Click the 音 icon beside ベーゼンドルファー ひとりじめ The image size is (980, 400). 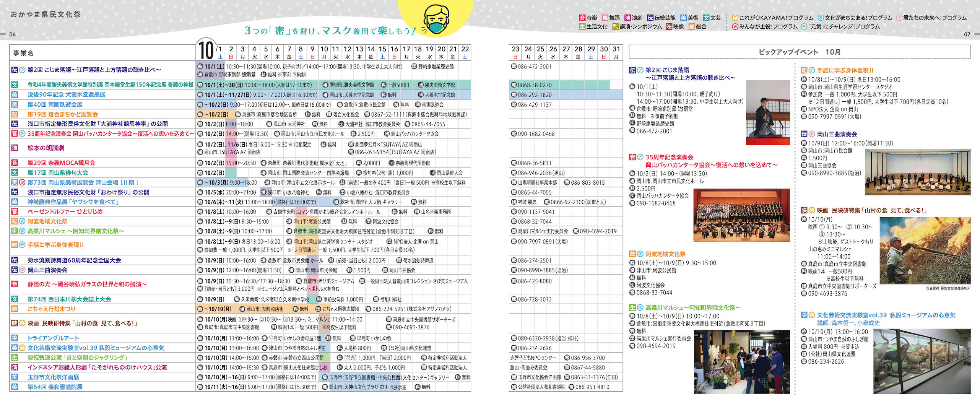[15, 211]
